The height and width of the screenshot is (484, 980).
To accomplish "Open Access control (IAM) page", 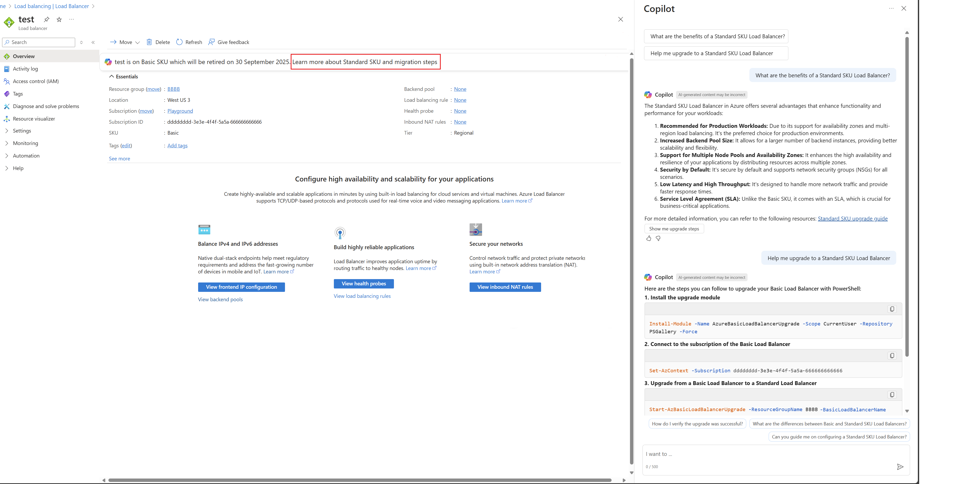I will point(36,81).
